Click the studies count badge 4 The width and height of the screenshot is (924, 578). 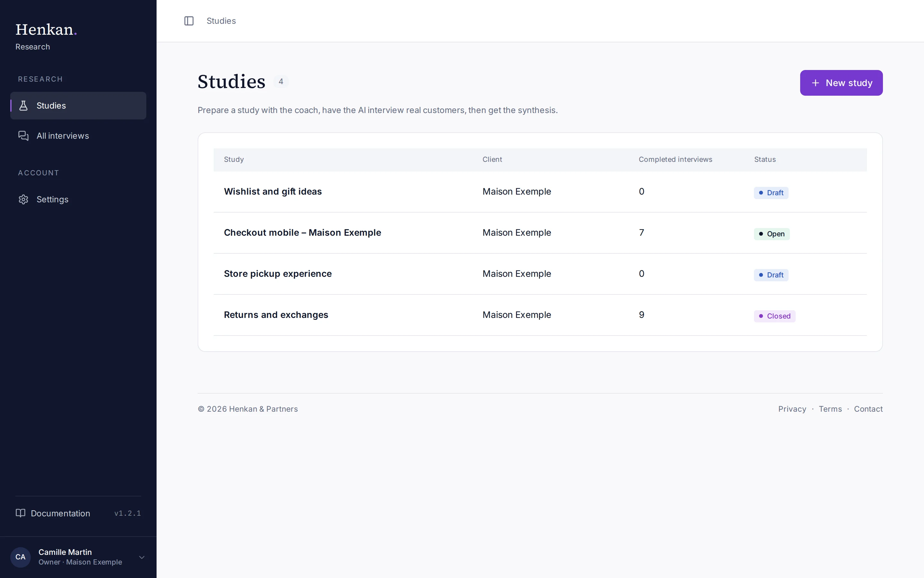pyautogui.click(x=281, y=82)
